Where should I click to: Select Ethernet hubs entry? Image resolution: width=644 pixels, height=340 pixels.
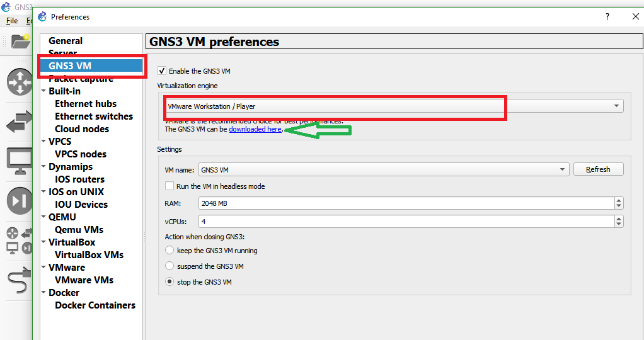(x=86, y=103)
